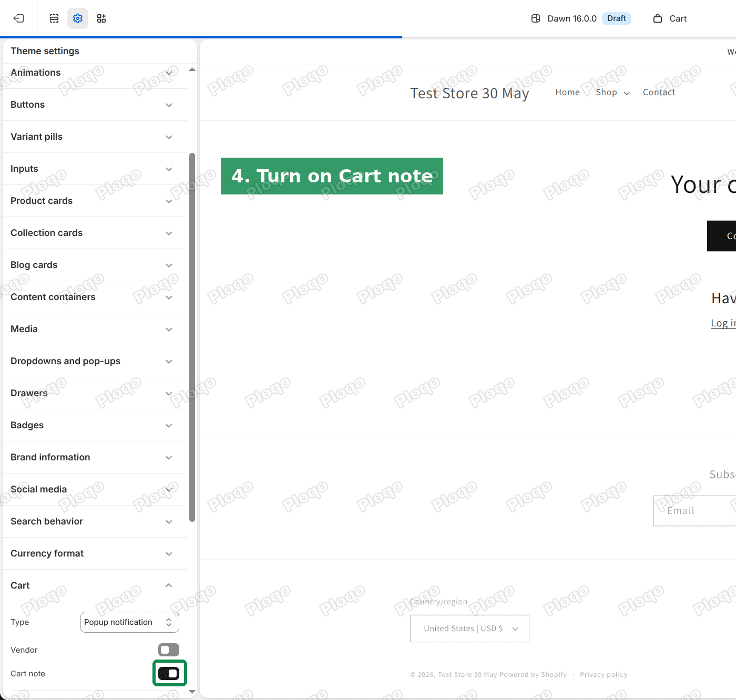Screen dimensions: 736x700
Task: Collapse the Cart settings section
Action: pyautogui.click(x=95, y=585)
